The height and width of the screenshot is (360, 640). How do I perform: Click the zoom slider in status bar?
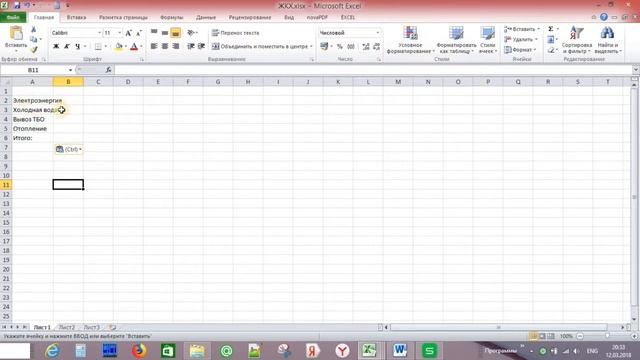(607, 336)
